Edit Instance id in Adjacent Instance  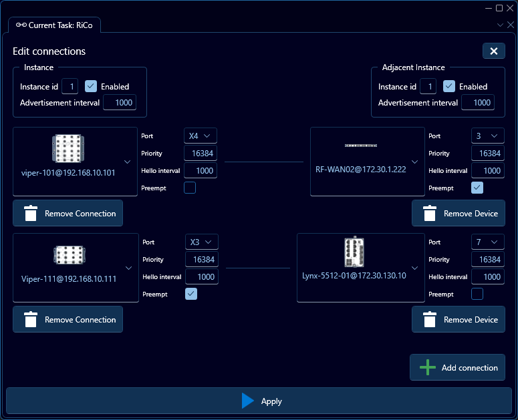(428, 86)
